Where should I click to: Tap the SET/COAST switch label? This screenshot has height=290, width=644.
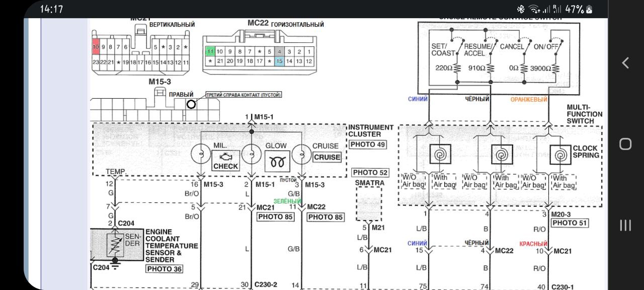coord(443,49)
